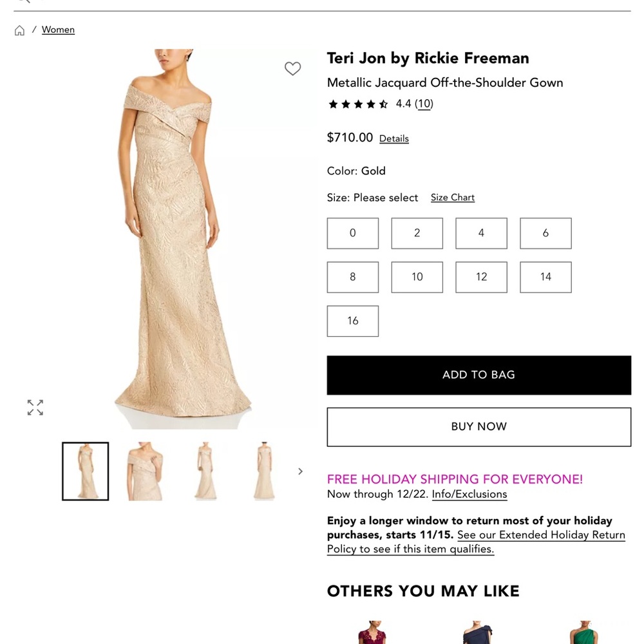View the Size Chart
This screenshot has width=644, height=644.
452,197
